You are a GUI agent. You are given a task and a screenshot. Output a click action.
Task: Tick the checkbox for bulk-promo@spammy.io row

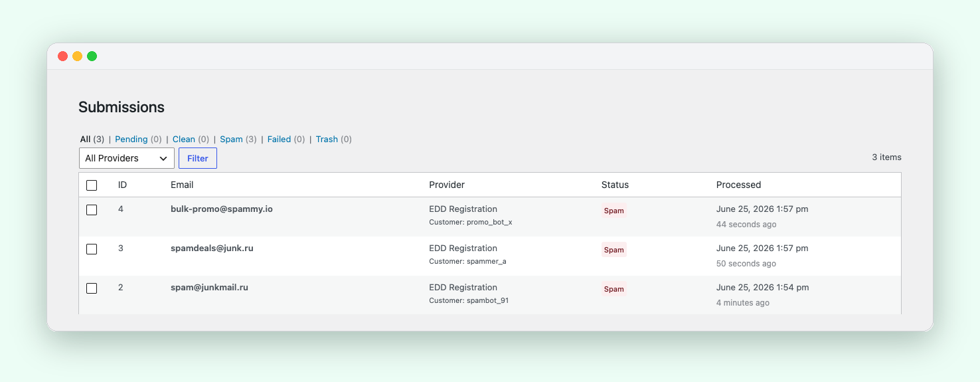point(92,210)
